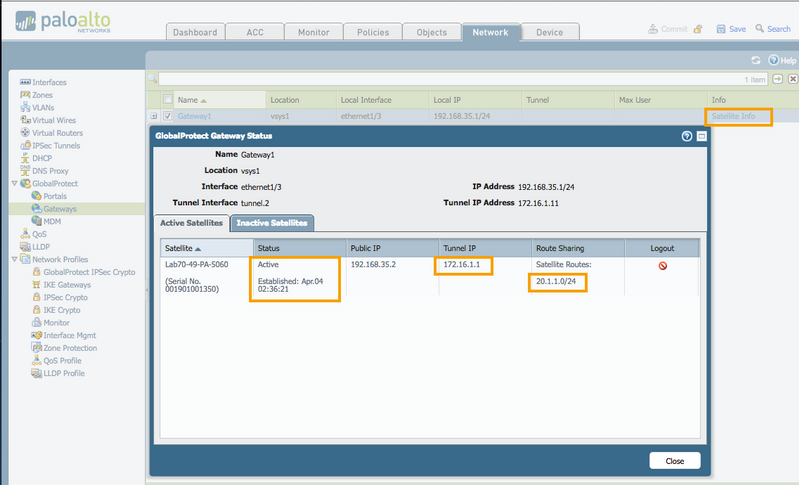Minimize the Gateway Status dialog via header icon
799x485 pixels.
(x=702, y=135)
